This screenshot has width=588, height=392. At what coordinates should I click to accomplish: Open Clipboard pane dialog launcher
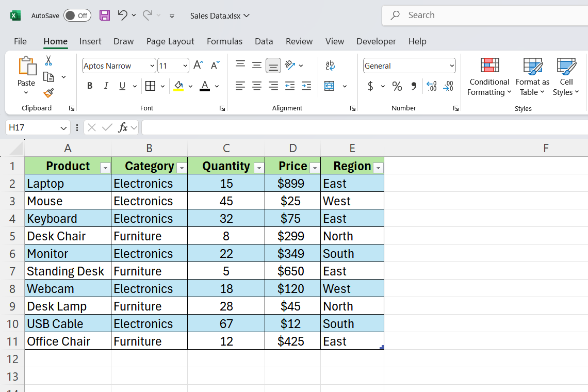pyautogui.click(x=72, y=108)
